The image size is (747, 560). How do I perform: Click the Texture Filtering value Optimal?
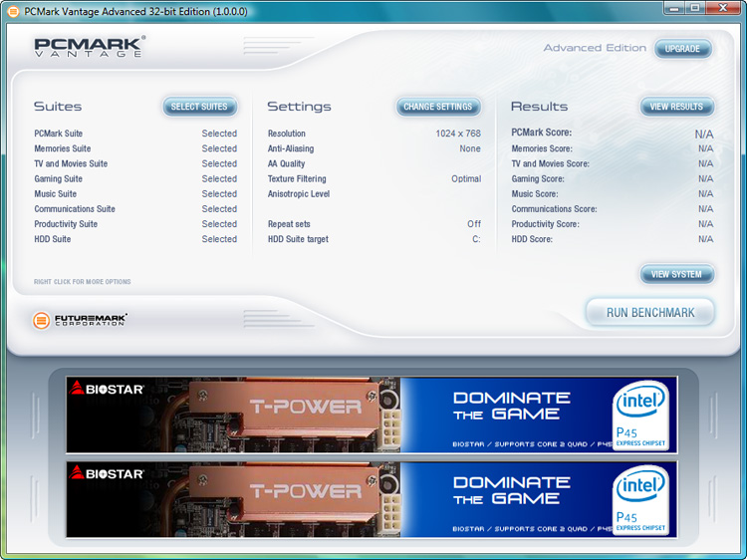(x=466, y=178)
